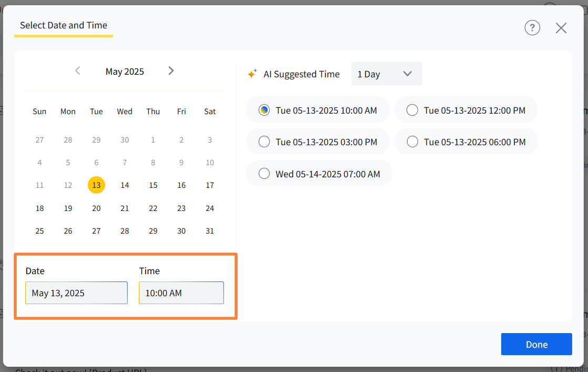The height and width of the screenshot is (372, 588).
Task: Switch to Select Date and Time tab
Action: (64, 25)
